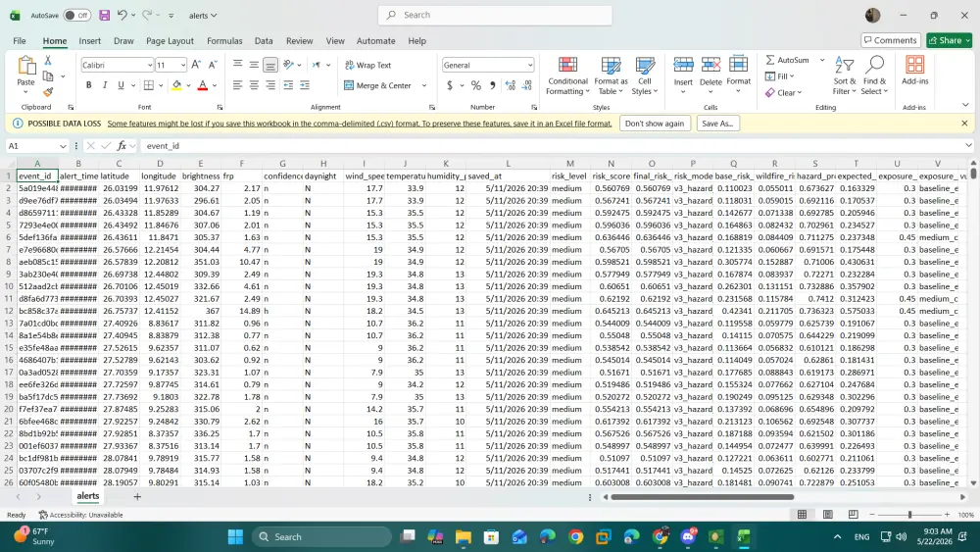Click the Delete cells icon
The image size is (980, 552).
pyautogui.click(x=710, y=65)
